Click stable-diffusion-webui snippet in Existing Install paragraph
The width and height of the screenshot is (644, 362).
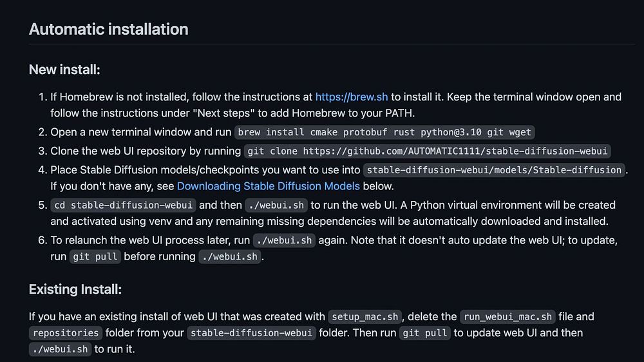tap(252, 333)
